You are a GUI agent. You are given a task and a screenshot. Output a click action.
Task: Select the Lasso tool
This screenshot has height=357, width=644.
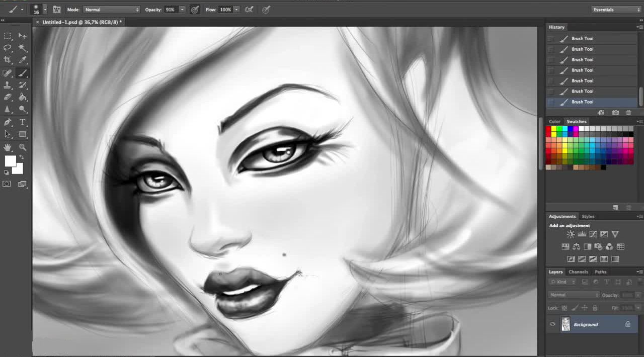(8, 48)
